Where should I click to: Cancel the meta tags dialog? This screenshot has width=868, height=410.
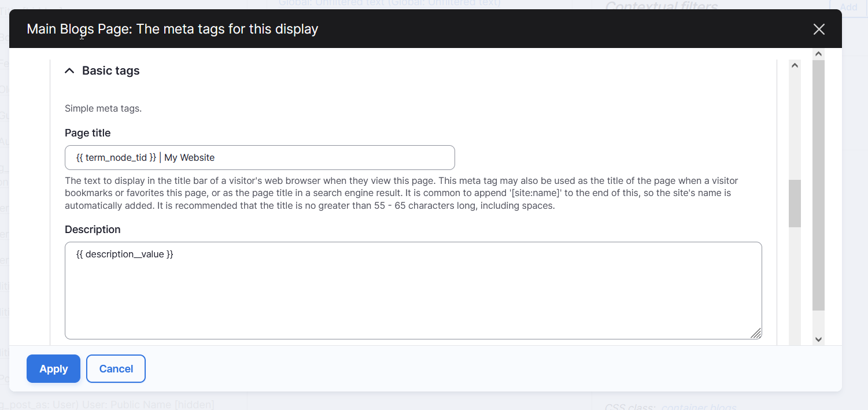click(x=116, y=368)
